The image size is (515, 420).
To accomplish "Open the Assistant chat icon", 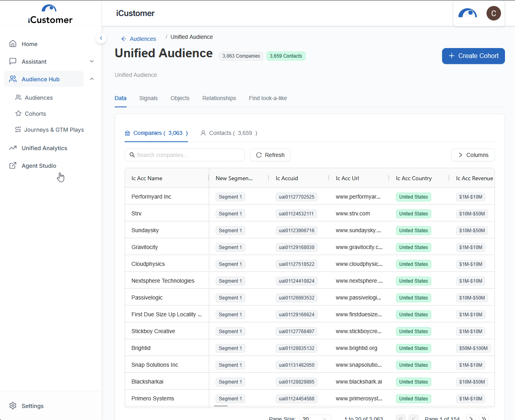I will click(13, 61).
